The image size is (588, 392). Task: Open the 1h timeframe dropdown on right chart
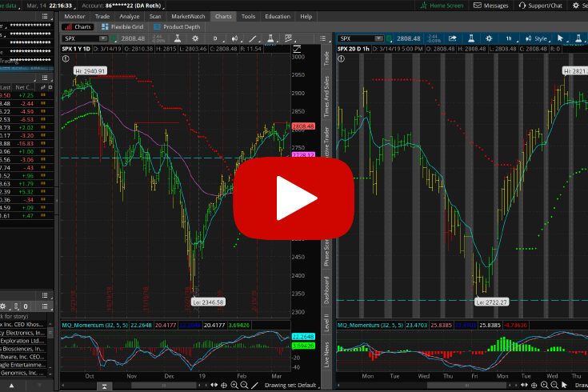click(510, 38)
